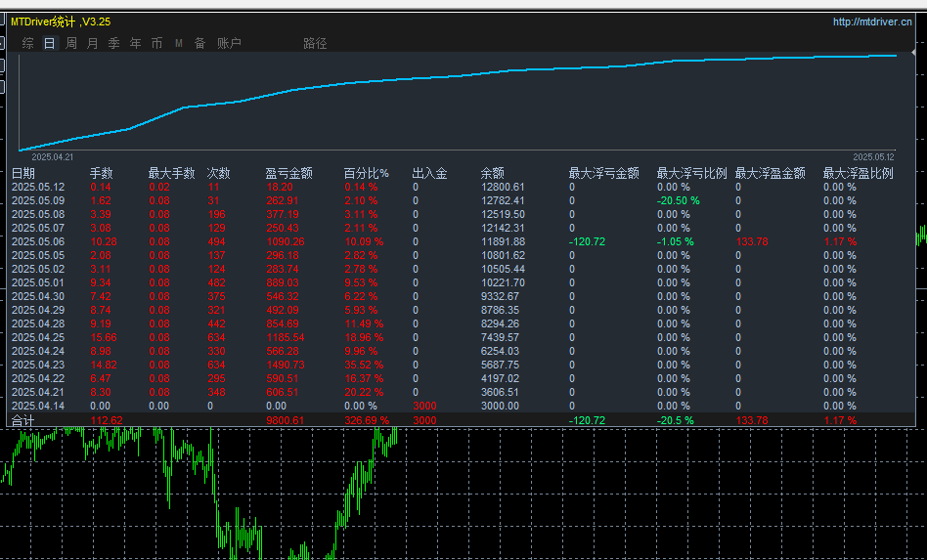This screenshot has width=927, height=560.
Task: Click the 2025.05.12 chart end label
Action: [874, 157]
